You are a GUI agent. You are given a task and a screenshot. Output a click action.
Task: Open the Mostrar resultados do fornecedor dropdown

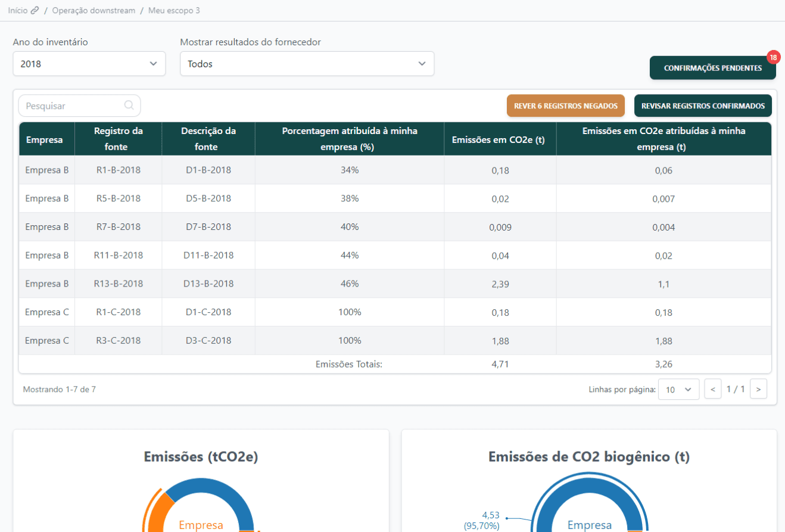tap(307, 64)
